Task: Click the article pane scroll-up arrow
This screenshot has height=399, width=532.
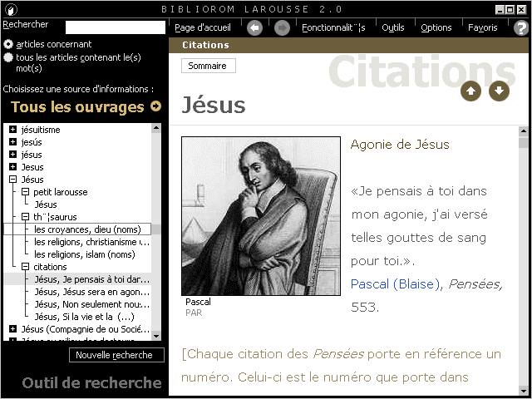Action: click(524, 131)
